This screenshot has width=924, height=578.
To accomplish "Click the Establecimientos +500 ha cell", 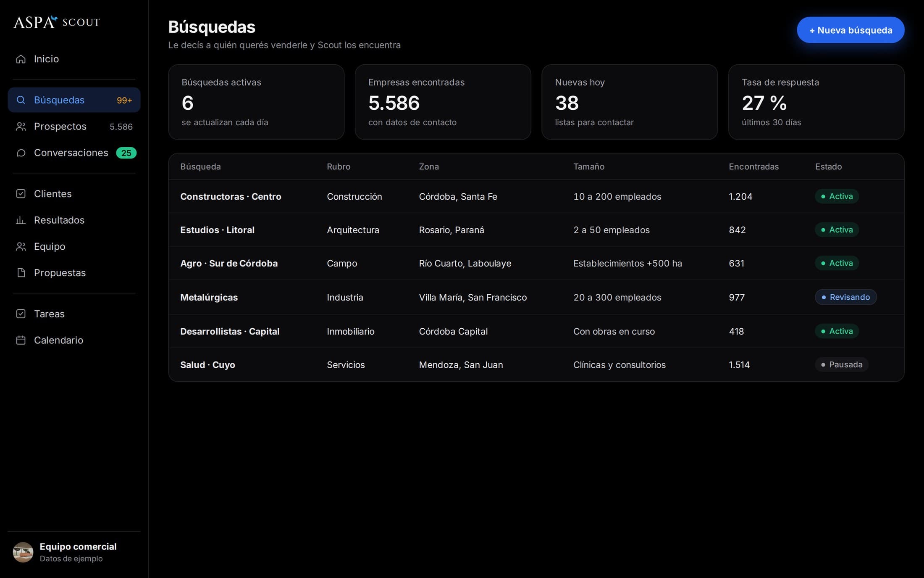I will pos(627,264).
